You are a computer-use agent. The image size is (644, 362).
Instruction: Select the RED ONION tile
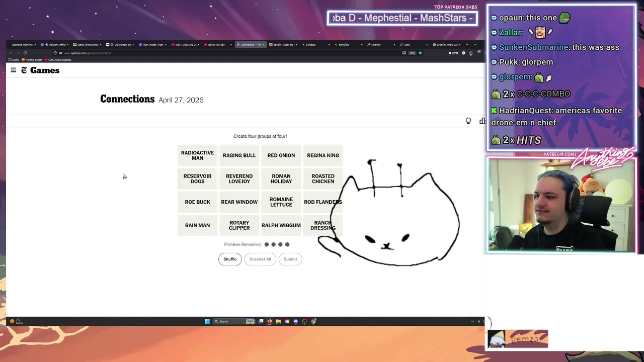click(281, 155)
